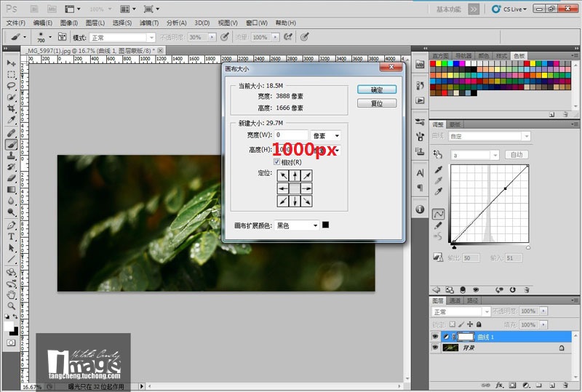
Task: Select the Zoom magnifier tool
Action: tap(12, 306)
